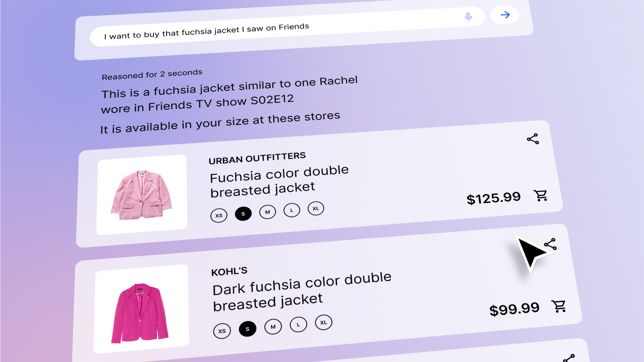Pick size L for the Kohl's jacket
The width and height of the screenshot is (644, 362).
click(x=298, y=324)
